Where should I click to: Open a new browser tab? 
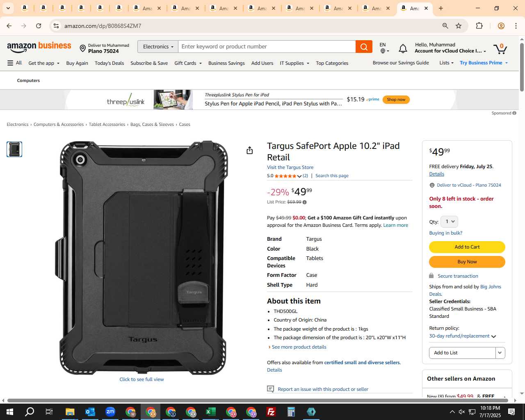click(441, 8)
